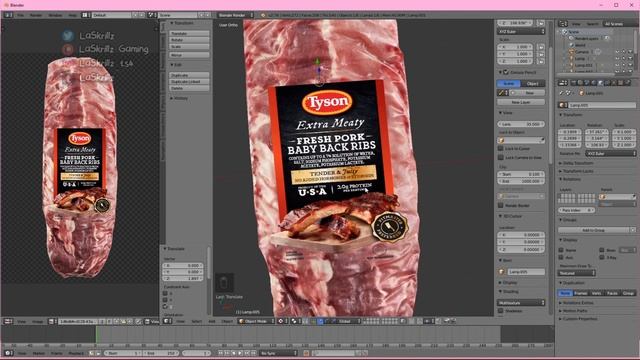Open Blender Render engine dropdown
This screenshot has width=640, height=360.
[x=235, y=15]
